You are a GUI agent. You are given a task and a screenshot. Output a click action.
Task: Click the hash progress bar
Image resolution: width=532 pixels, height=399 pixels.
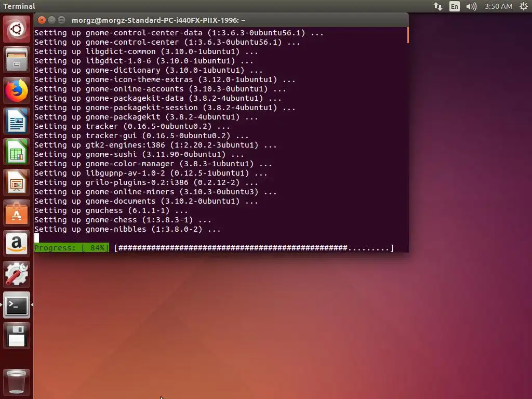[x=254, y=248]
